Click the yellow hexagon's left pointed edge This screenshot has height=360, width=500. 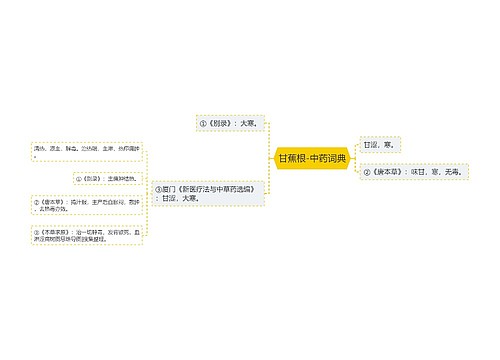(275, 158)
